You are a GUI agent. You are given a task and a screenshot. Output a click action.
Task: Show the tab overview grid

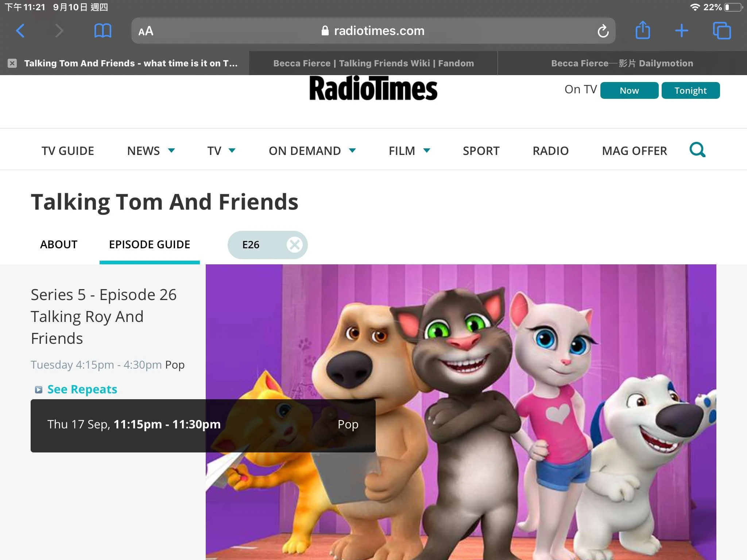pos(721,31)
